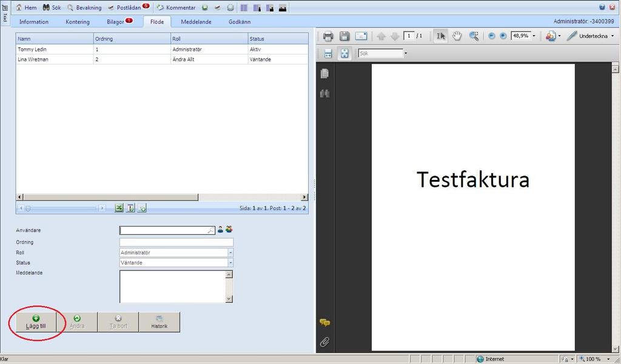Click the Ändra Allt role cell
Image resolution: width=621 pixels, height=364 pixels.
(209, 59)
